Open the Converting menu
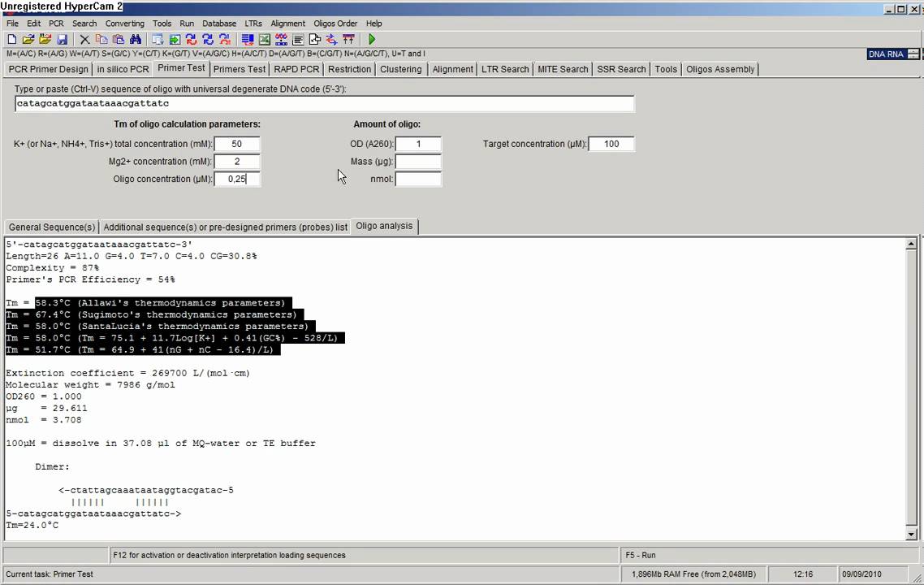Viewport: 924px width, 585px height. (124, 24)
